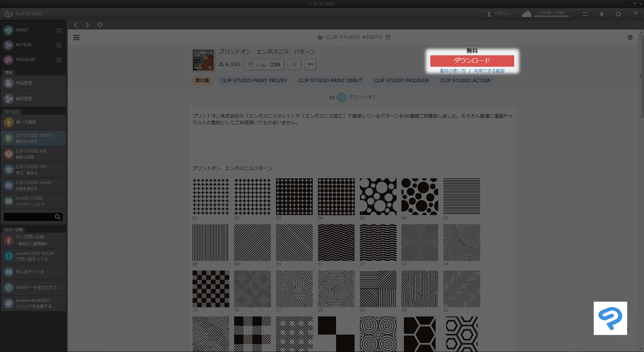Open pattern thumbnail 20
Image resolution: width=644 pixels, height=352 pixels.
pos(420,289)
